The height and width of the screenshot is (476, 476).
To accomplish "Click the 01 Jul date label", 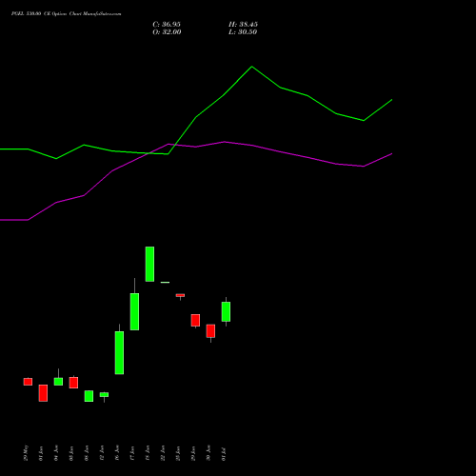I will 224,454.
